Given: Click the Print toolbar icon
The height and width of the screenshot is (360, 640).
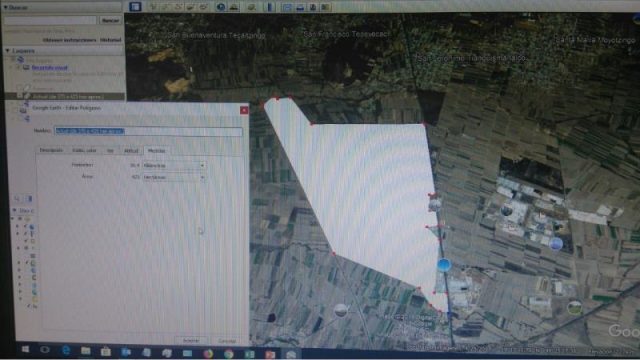Looking at the screenshot, I should pos(300,7).
